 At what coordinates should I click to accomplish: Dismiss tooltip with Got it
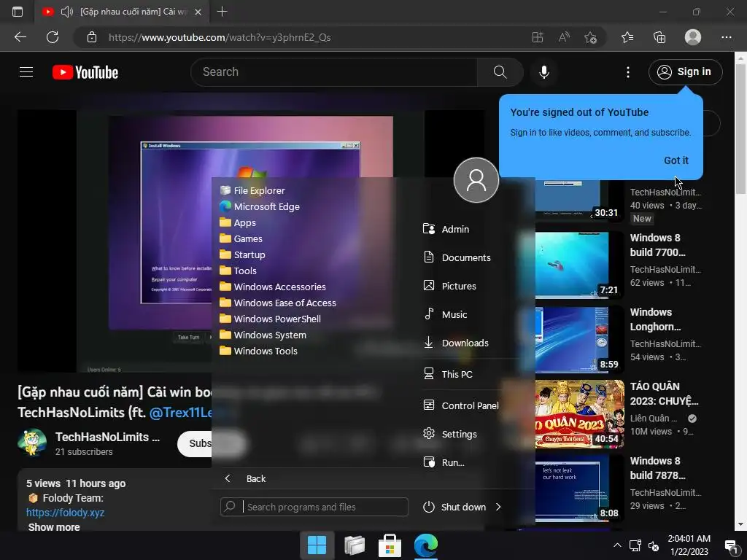point(676,160)
